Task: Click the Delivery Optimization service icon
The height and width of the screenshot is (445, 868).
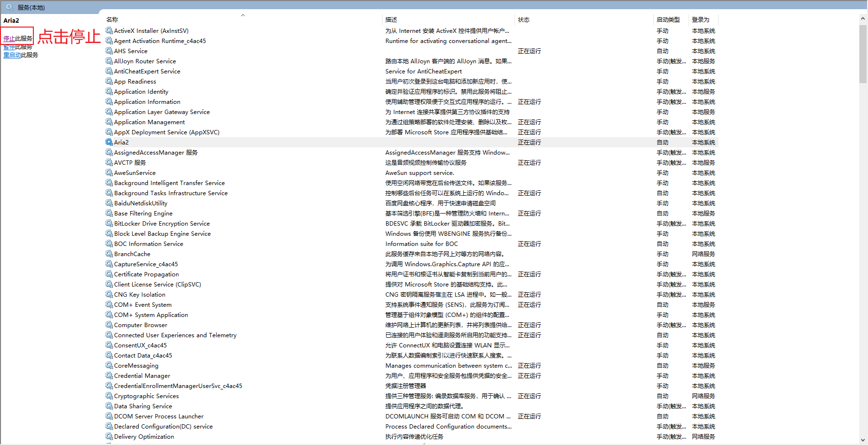Action: [109, 436]
